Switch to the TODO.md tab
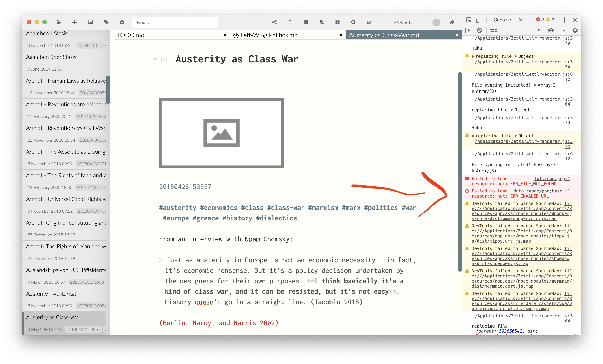Screen dimensions: 603x364 [130, 35]
